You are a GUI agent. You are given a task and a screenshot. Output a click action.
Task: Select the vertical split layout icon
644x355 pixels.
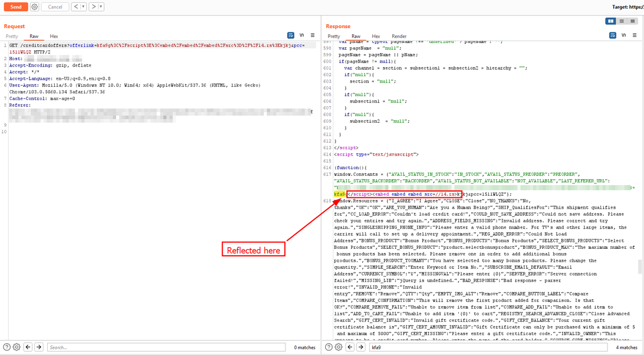click(x=610, y=21)
